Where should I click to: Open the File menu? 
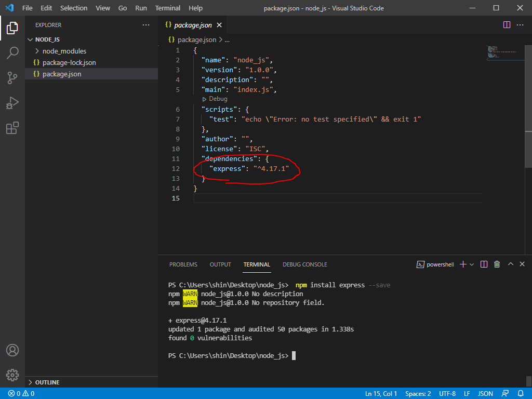coord(28,8)
